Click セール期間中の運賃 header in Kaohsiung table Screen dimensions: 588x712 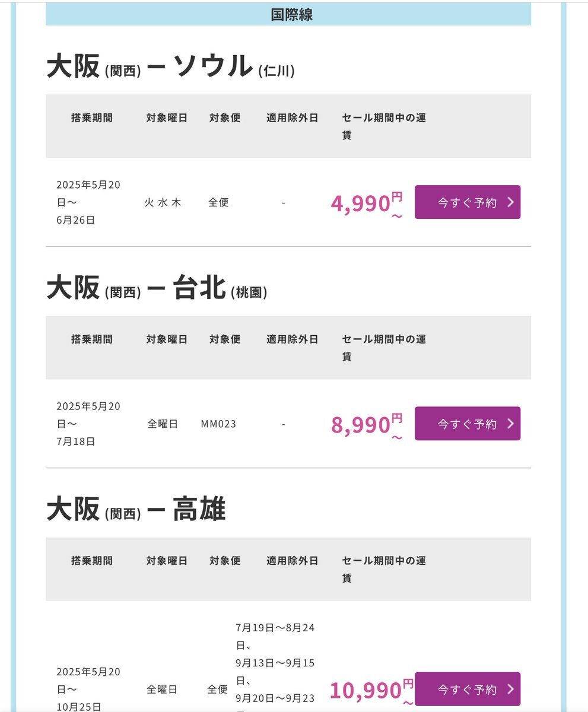pyautogui.click(x=383, y=568)
